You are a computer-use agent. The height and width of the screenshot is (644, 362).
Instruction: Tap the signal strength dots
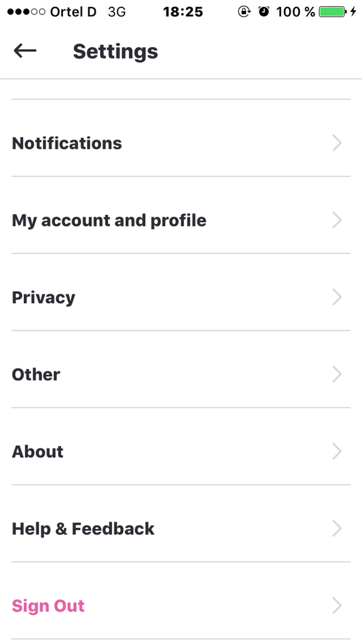(x=26, y=12)
